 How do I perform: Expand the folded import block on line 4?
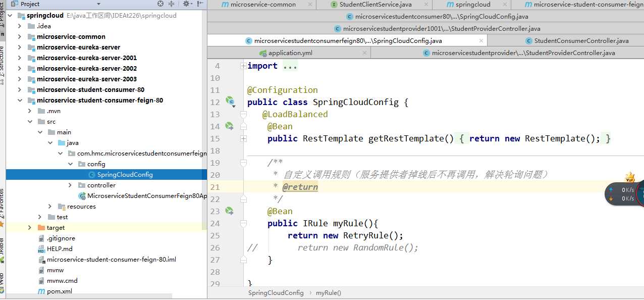[x=243, y=66]
